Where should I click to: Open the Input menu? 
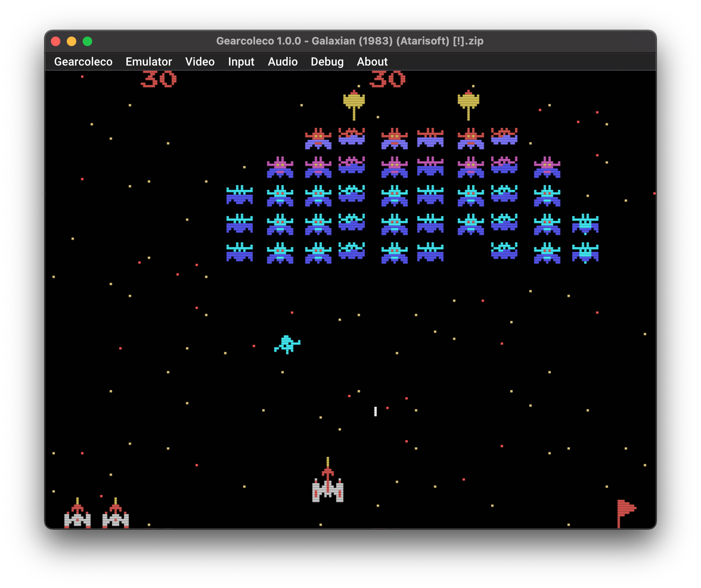(241, 62)
